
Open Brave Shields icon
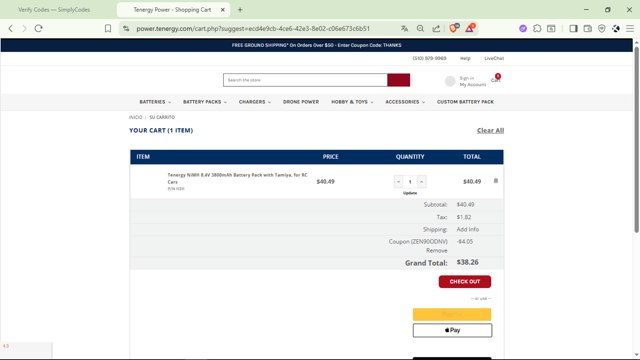454,28
